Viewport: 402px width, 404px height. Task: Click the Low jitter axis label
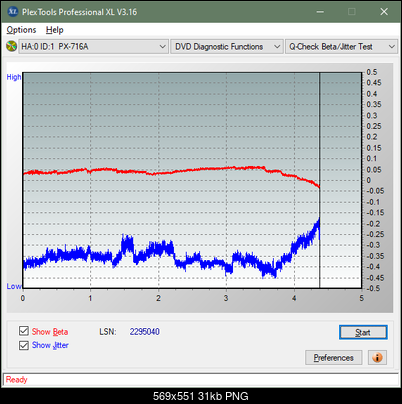point(14,286)
